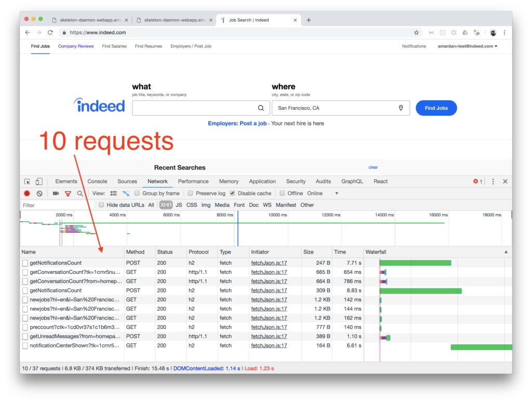Open Chrome three-dot menu

pyautogui.click(x=504, y=33)
